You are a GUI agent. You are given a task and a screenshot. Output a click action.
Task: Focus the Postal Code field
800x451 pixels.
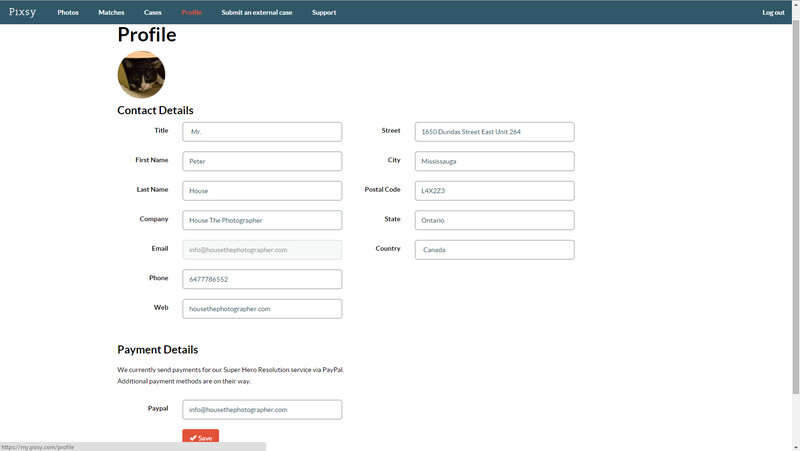pyautogui.click(x=494, y=191)
